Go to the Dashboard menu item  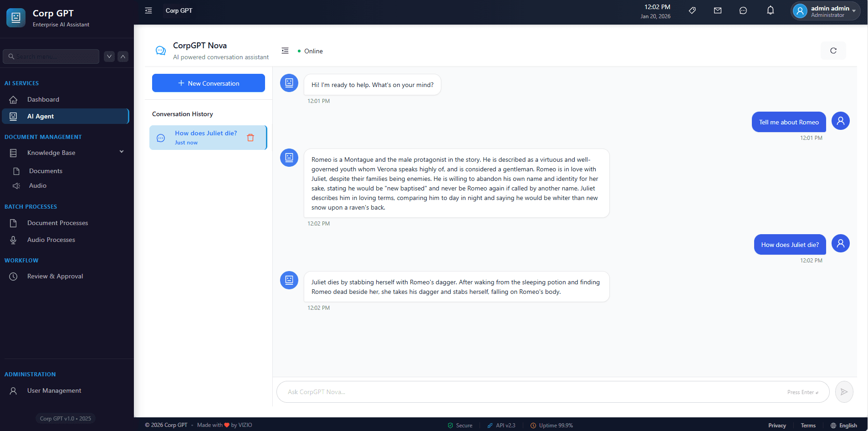point(43,99)
